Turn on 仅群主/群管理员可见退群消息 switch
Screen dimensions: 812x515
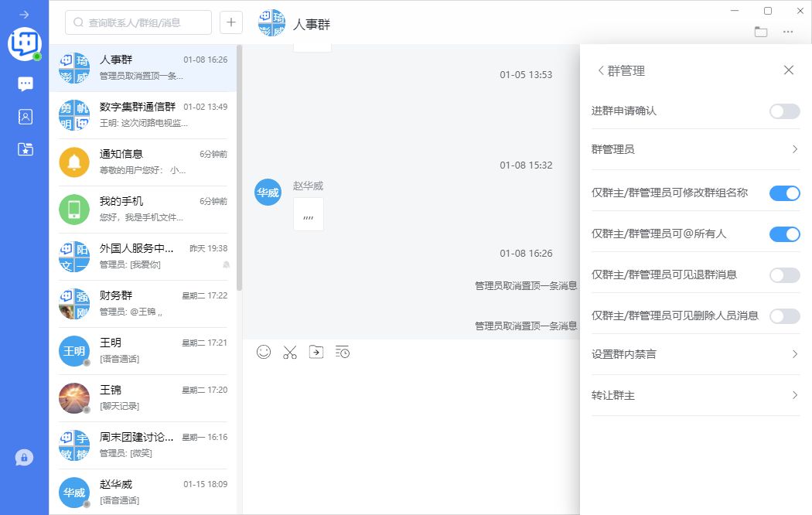click(x=784, y=275)
